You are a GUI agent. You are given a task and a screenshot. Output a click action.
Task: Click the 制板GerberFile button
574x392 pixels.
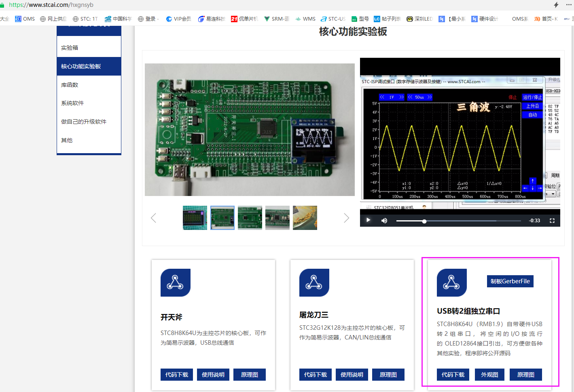[x=510, y=281]
